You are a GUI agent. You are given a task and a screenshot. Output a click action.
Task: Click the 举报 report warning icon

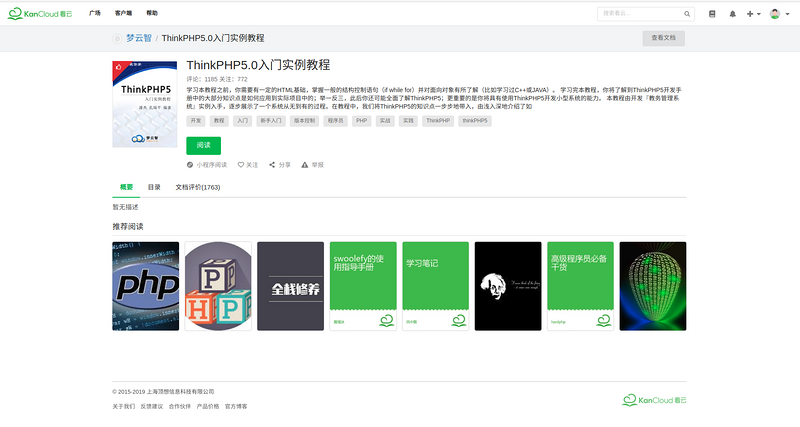click(x=305, y=165)
